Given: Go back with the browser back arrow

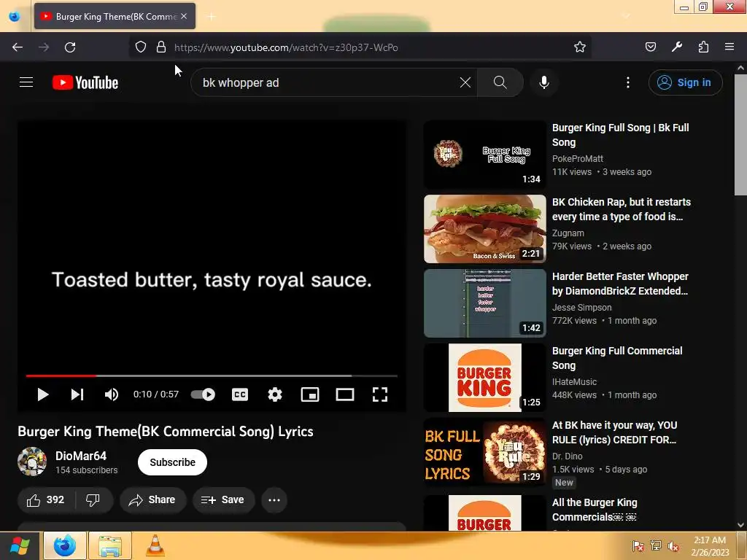Looking at the screenshot, I should [18, 47].
